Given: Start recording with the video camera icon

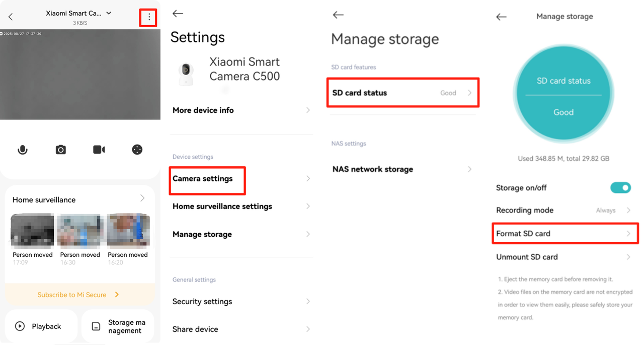Looking at the screenshot, I should click(99, 150).
